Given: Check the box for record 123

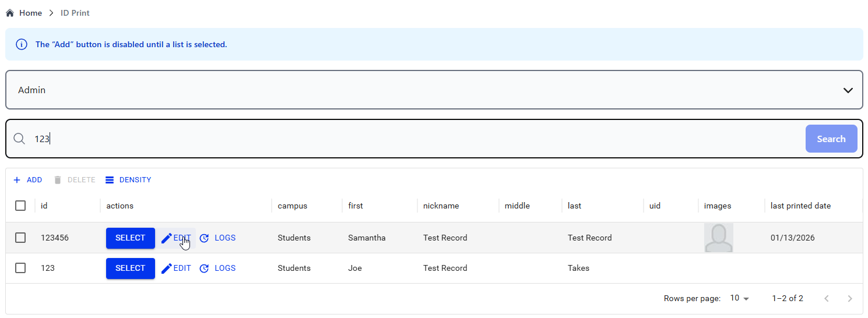Looking at the screenshot, I should coord(20,268).
